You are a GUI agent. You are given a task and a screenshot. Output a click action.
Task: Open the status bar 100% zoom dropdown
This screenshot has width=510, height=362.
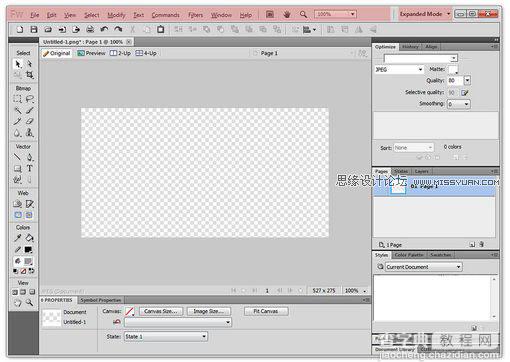356,291
